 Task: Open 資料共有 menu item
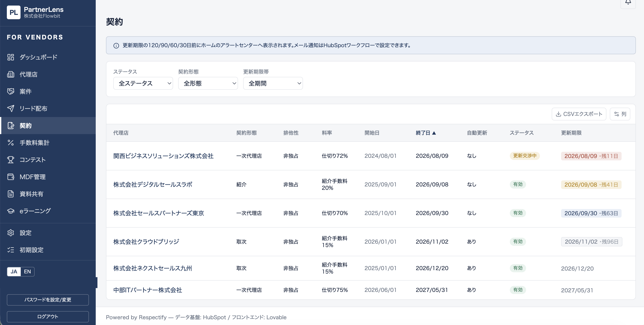point(48,194)
